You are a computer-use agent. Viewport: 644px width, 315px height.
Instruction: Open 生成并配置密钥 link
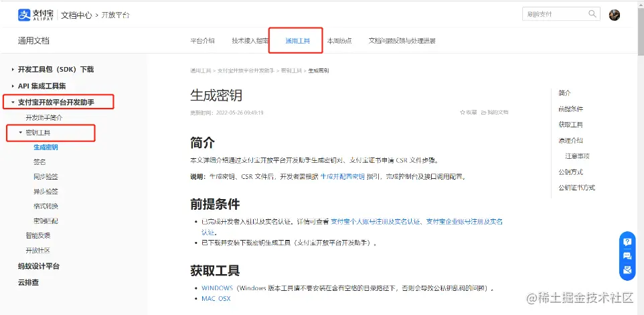coord(343,177)
